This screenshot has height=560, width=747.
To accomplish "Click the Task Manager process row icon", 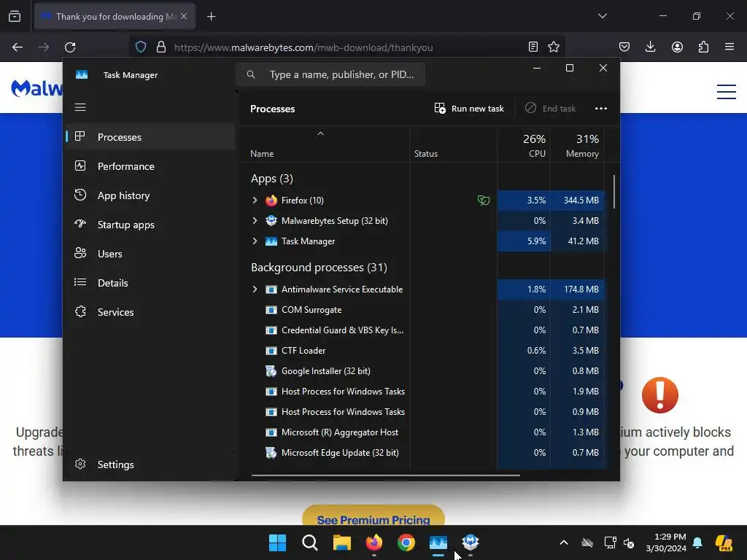I will [271, 241].
